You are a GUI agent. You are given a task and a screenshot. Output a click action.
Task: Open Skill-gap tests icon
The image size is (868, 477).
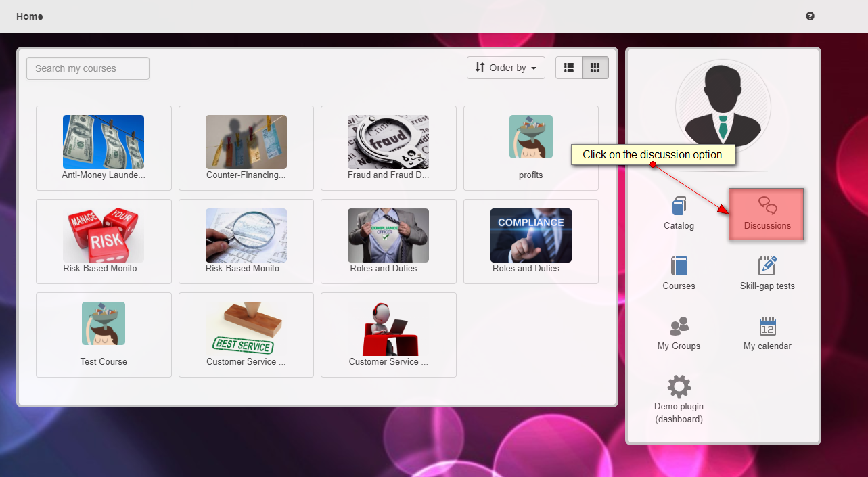pos(767,266)
